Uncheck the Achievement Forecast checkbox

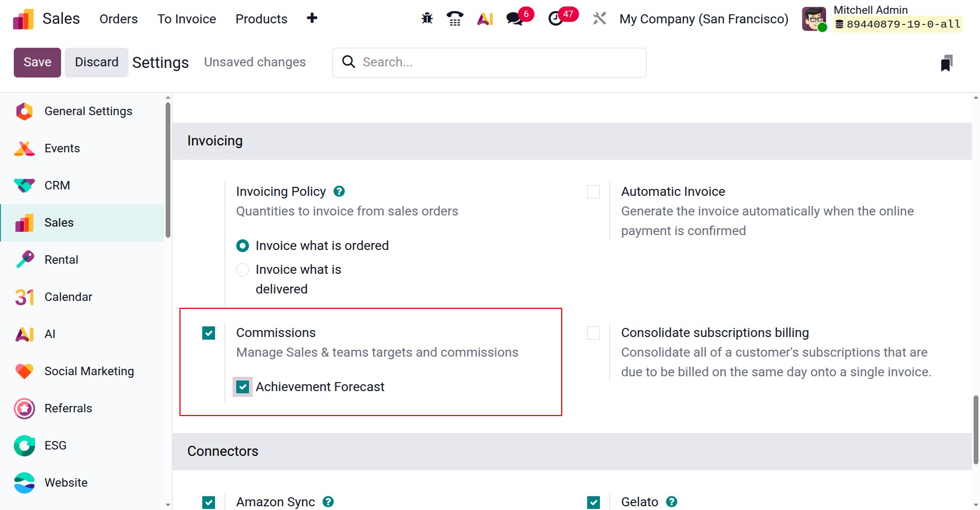pyautogui.click(x=243, y=387)
